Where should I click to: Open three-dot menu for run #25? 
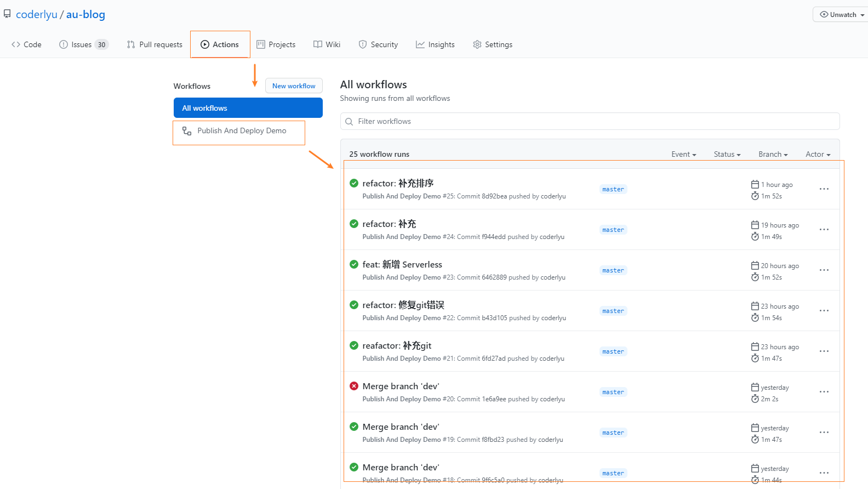coord(824,189)
